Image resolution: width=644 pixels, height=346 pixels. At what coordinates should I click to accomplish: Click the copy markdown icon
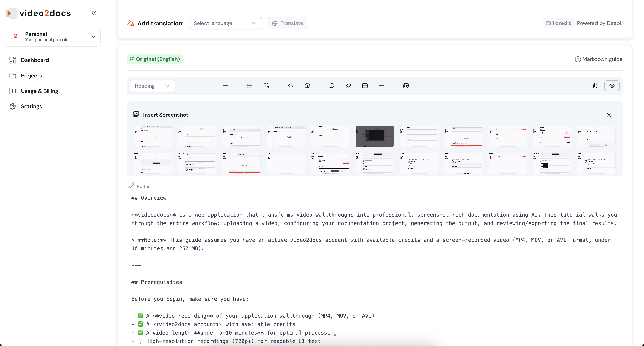coord(595,86)
